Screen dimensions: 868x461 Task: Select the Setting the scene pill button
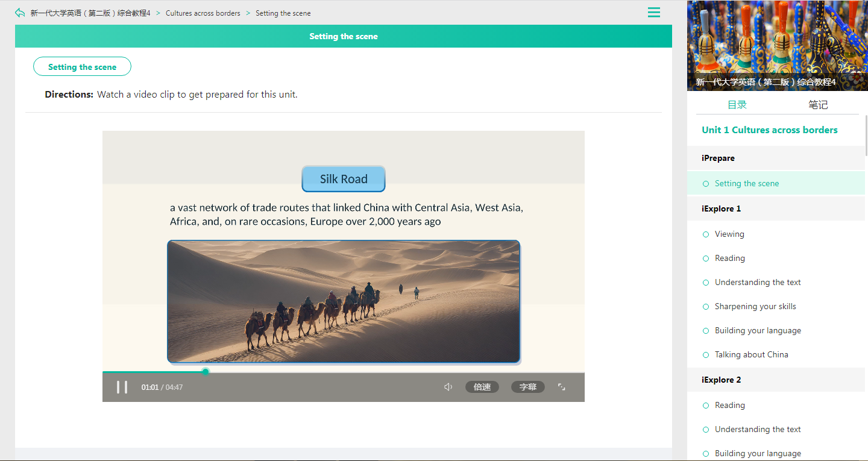[82, 67]
